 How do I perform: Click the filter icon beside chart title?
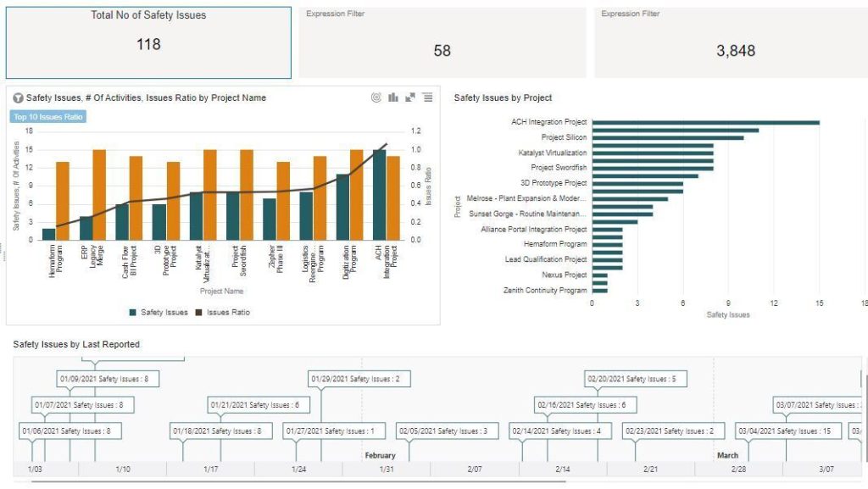pos(18,98)
